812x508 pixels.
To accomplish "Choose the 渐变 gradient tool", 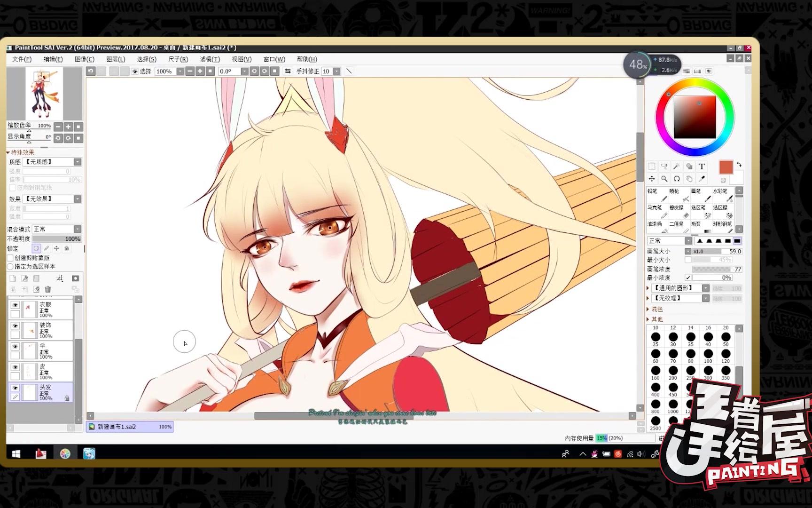I will (700, 227).
